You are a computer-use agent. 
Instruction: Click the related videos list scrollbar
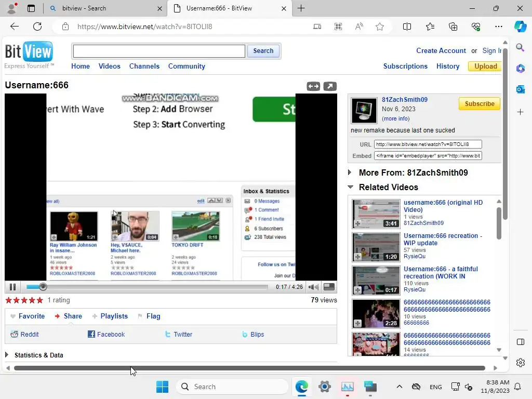click(499, 223)
